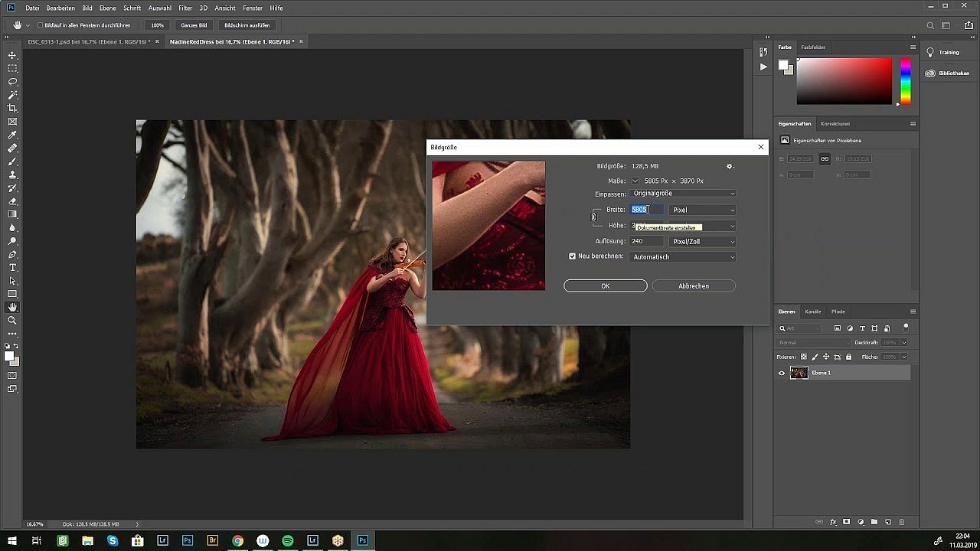Image resolution: width=980 pixels, height=551 pixels.
Task: Open the Einpassen Originalgröße dropdown
Action: pyautogui.click(x=682, y=194)
